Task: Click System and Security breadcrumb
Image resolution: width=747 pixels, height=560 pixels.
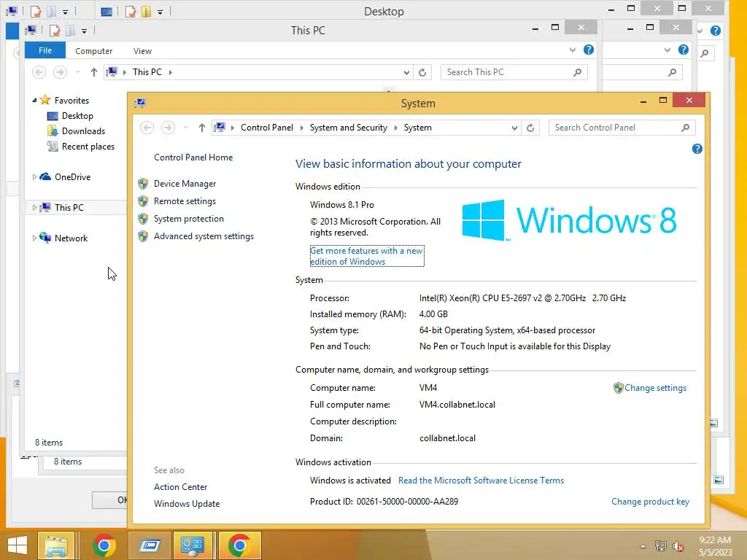Action: click(x=348, y=128)
